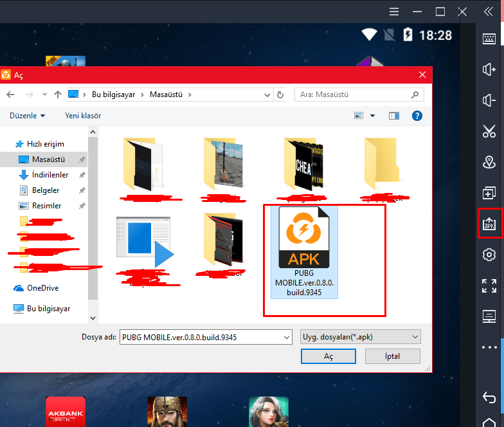Open the emulator hamburger menu
This screenshot has width=504, height=427.
coord(393,12)
